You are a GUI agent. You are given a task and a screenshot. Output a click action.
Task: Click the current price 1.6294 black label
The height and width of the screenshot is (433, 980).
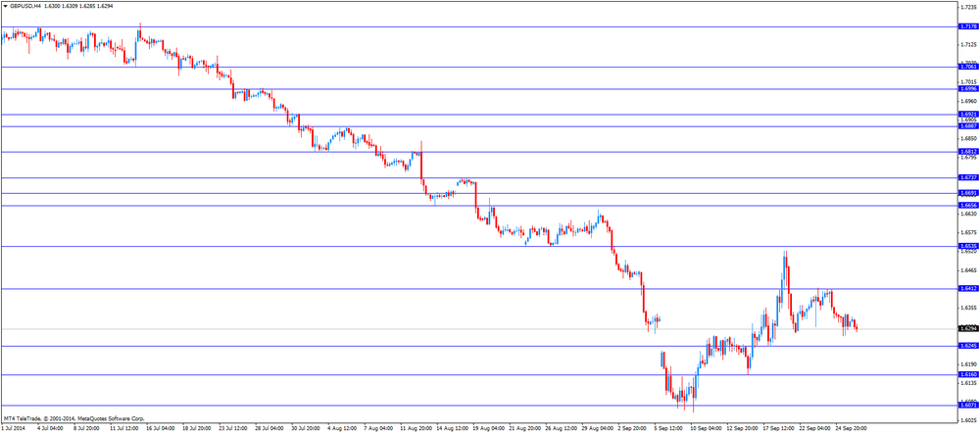pyautogui.click(x=967, y=328)
